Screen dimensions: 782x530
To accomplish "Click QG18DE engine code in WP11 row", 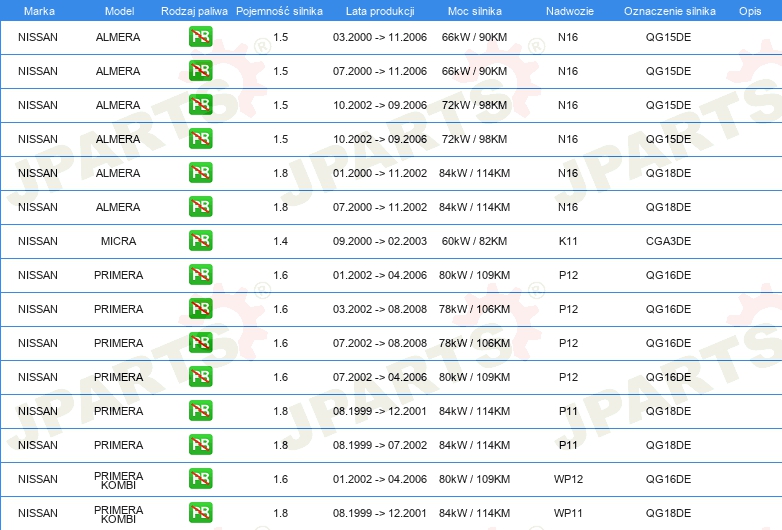I will point(668,513).
